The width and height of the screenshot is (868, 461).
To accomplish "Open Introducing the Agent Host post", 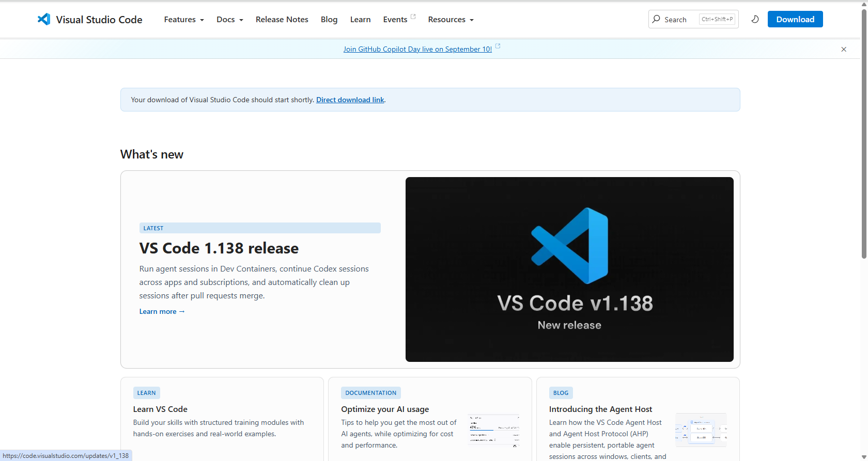I will tap(600, 409).
